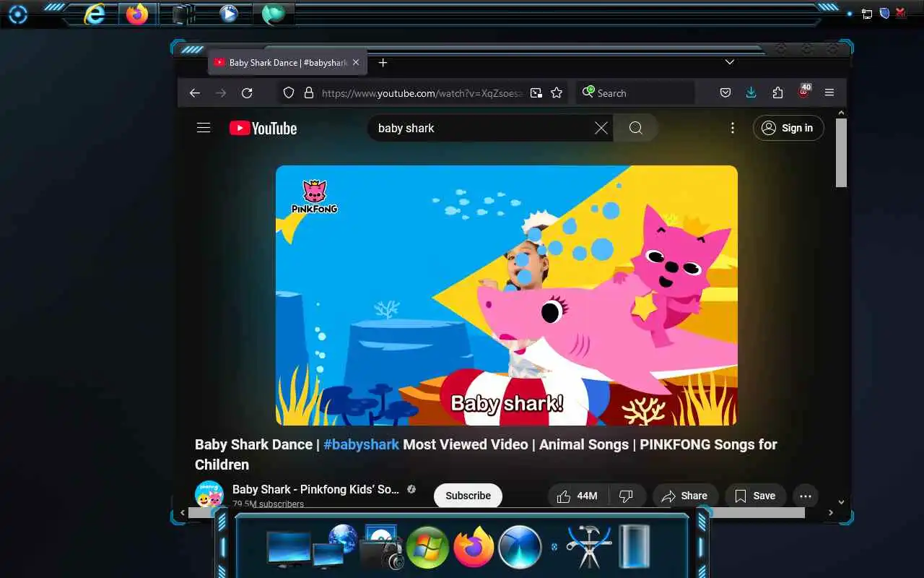This screenshot has width=924, height=578.
Task: Open the tools hammer icon in dock
Action: pyautogui.click(x=589, y=548)
